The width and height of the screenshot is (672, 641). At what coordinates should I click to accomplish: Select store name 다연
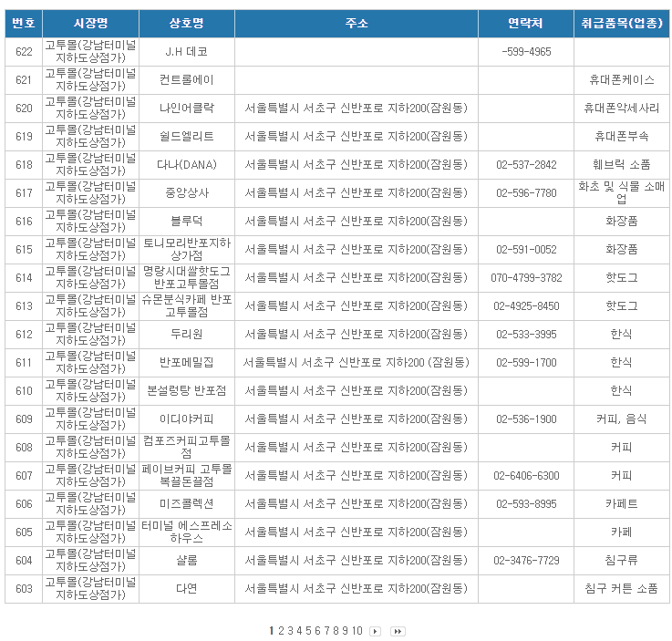pyautogui.click(x=186, y=589)
